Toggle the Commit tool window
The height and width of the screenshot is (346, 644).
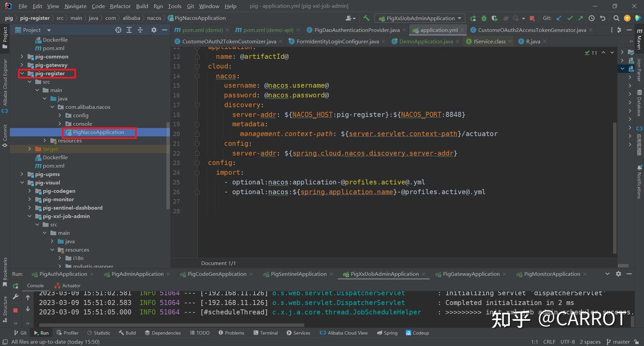pos(5,135)
